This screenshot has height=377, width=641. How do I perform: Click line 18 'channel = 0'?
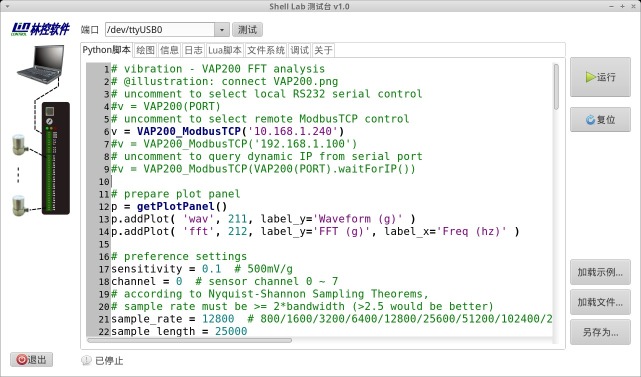coord(146,281)
